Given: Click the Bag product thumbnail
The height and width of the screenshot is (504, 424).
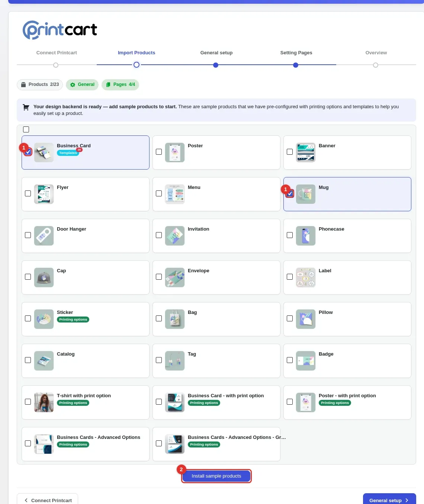Looking at the screenshot, I should (175, 319).
